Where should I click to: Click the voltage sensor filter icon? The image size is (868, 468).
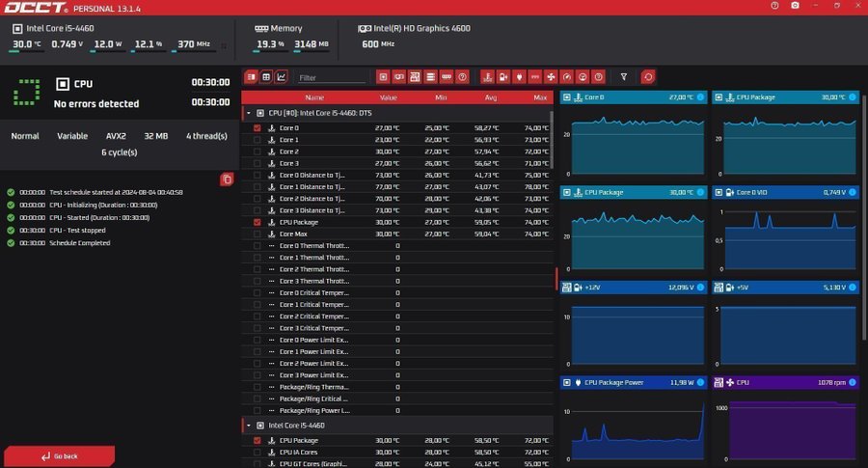coord(504,76)
